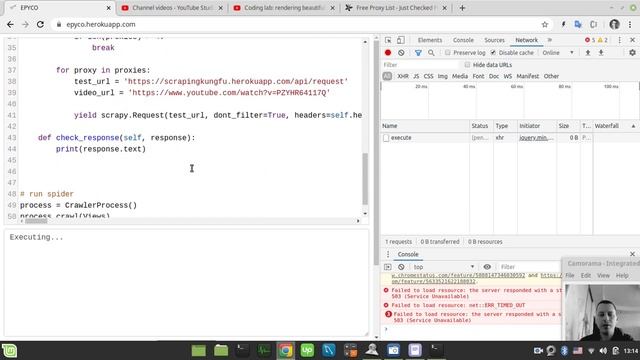Image resolution: width=640 pixels, height=360 pixels.
Task: Clear the network log
Action: [401, 53]
